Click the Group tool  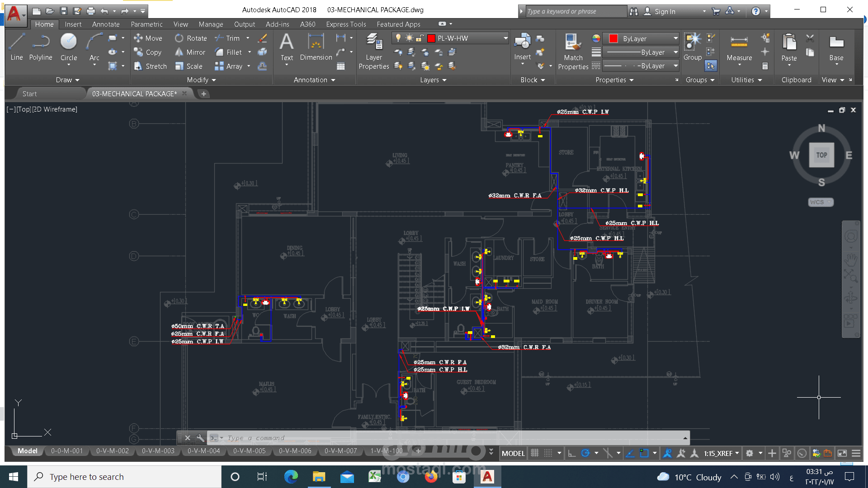pyautogui.click(x=692, y=47)
